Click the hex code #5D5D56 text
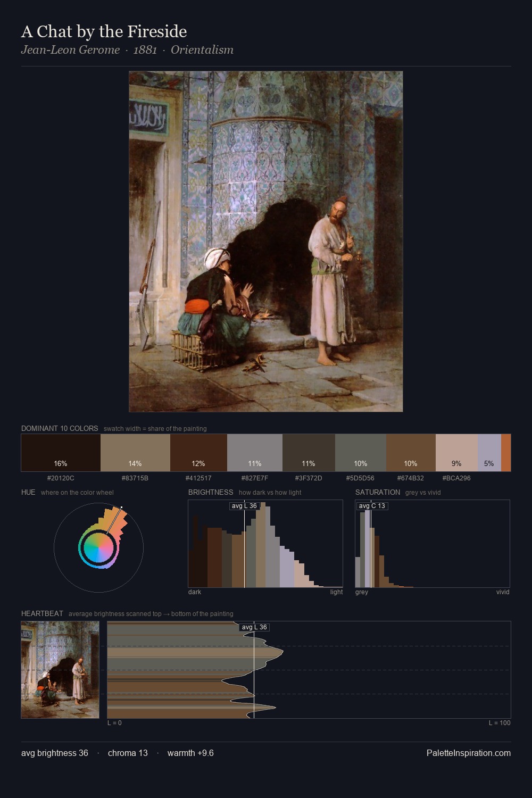The image size is (532, 798). [x=360, y=478]
